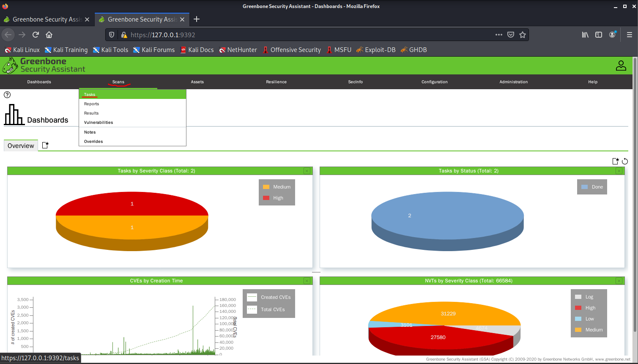This screenshot has width=638, height=364.
Task: Open Offensive Security bookmark
Action: pyautogui.click(x=292, y=50)
